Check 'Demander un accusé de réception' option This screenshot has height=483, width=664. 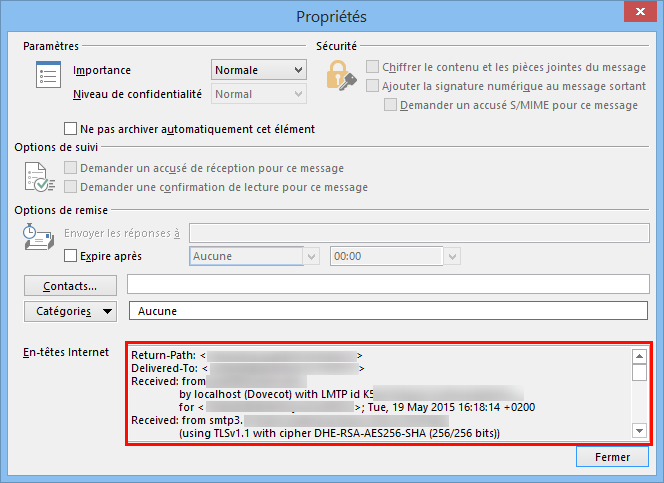[70, 168]
